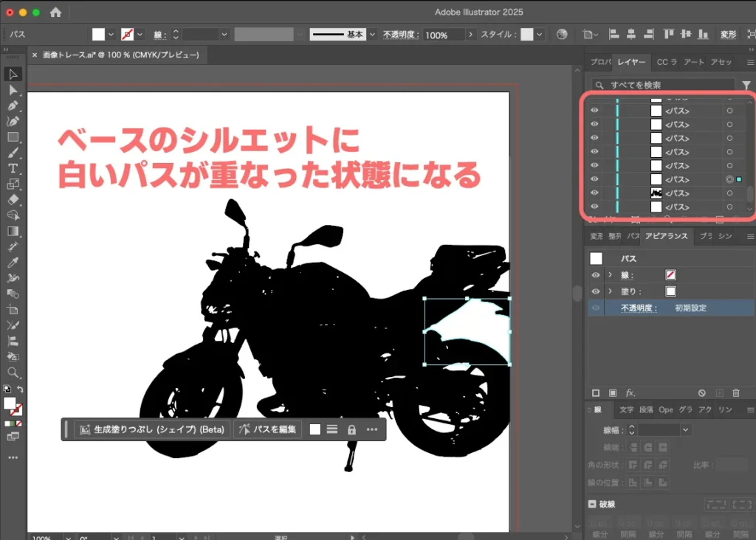This screenshot has height=540, width=756.
Task: Select the Zoom tool
Action: (x=13, y=373)
